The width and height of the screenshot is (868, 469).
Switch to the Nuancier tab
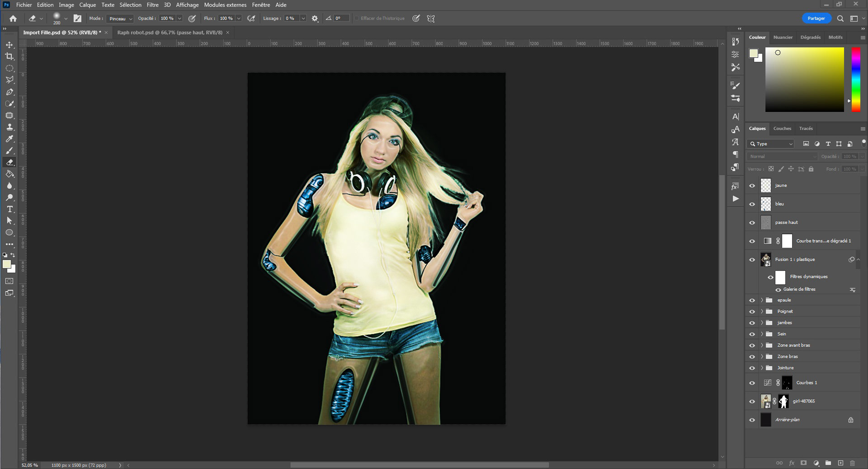(783, 37)
